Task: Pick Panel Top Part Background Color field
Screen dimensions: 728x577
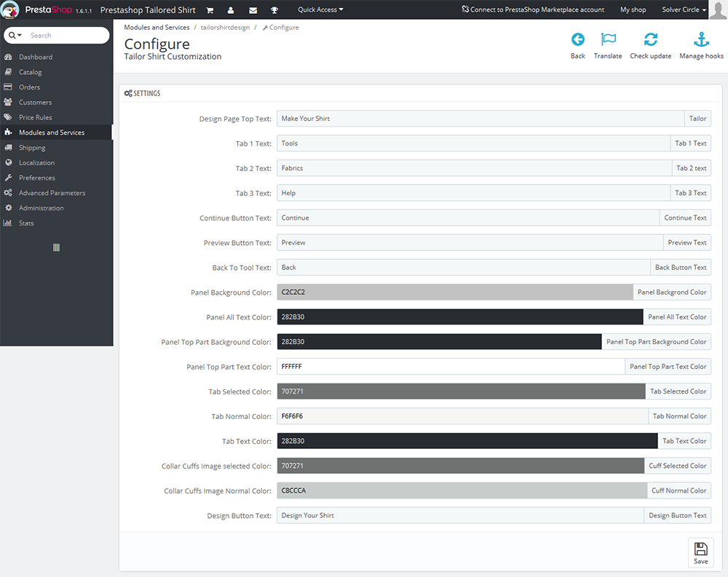Action: click(439, 342)
